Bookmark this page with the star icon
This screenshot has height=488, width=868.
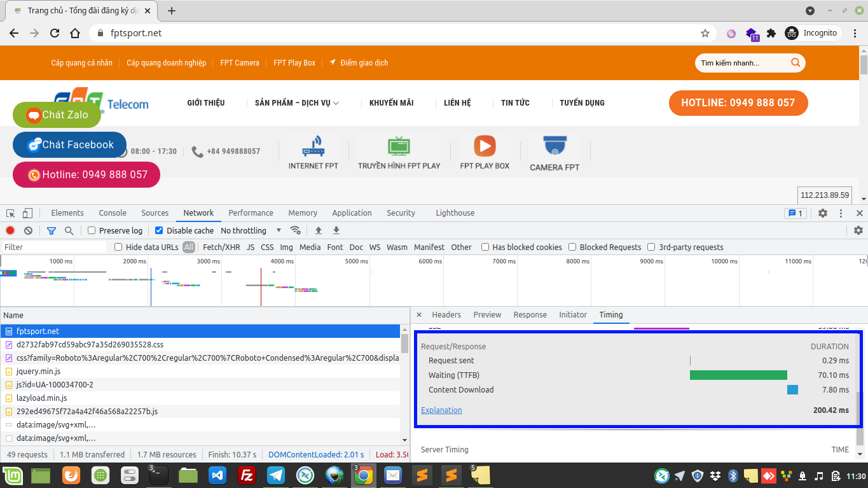click(705, 33)
